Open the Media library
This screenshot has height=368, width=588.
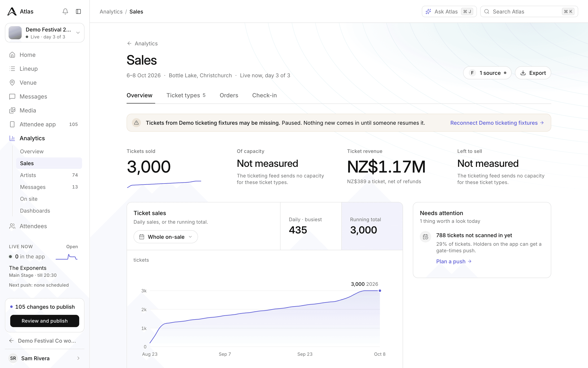45,110
